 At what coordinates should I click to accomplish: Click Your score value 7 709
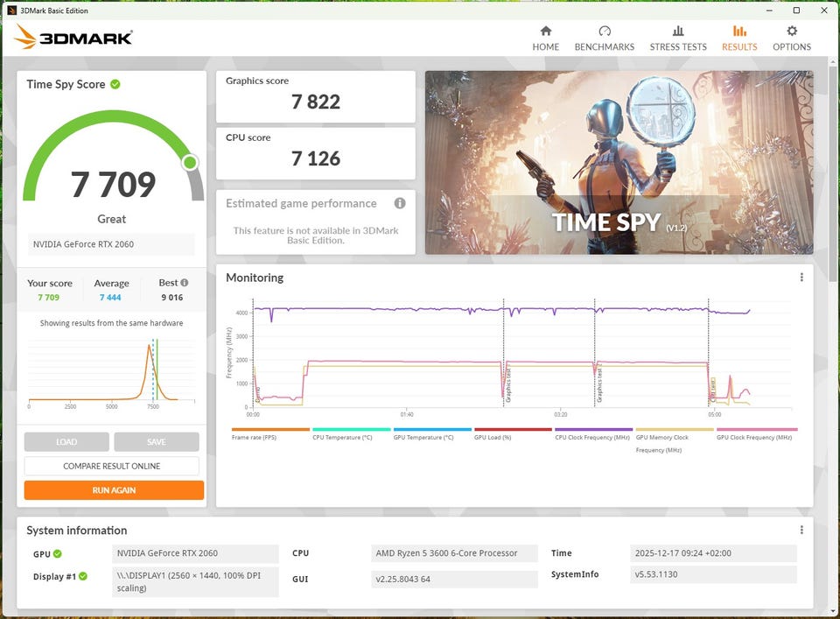tap(48, 298)
